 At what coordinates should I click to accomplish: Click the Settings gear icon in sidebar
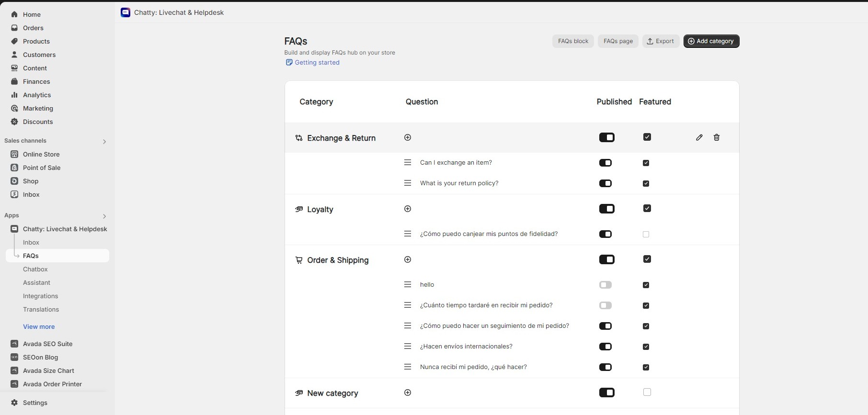pos(14,403)
